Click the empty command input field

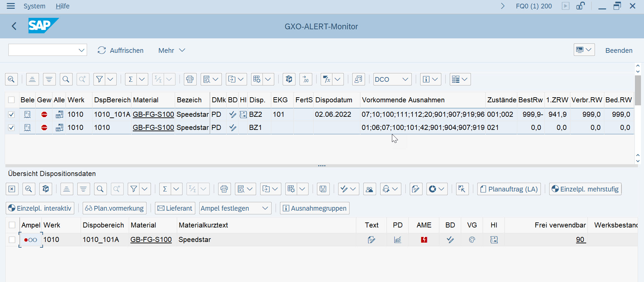click(44, 50)
